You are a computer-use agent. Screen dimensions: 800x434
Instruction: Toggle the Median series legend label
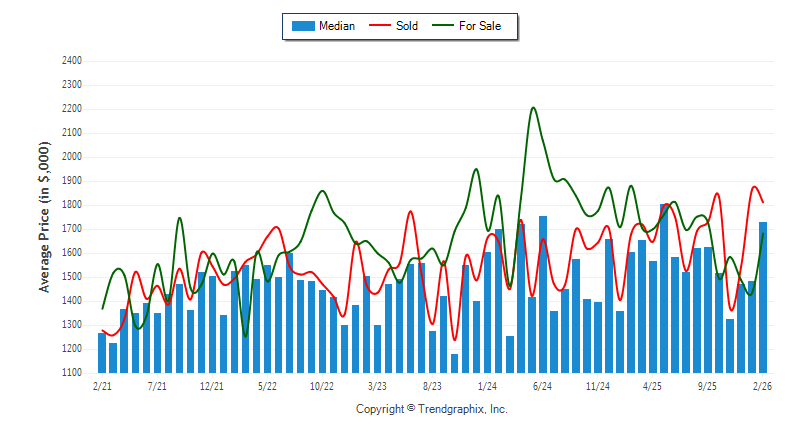pyautogui.click(x=337, y=26)
